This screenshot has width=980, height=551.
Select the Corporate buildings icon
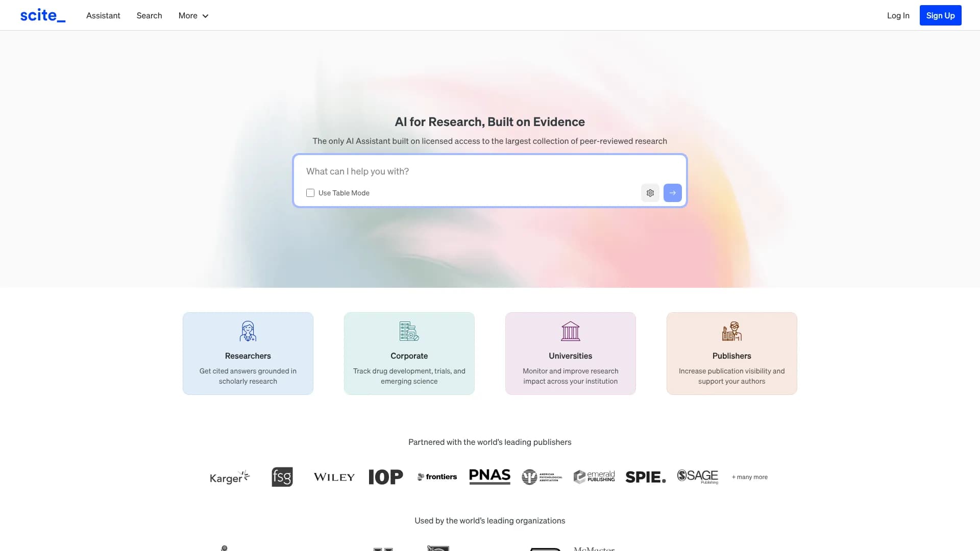coord(409,331)
